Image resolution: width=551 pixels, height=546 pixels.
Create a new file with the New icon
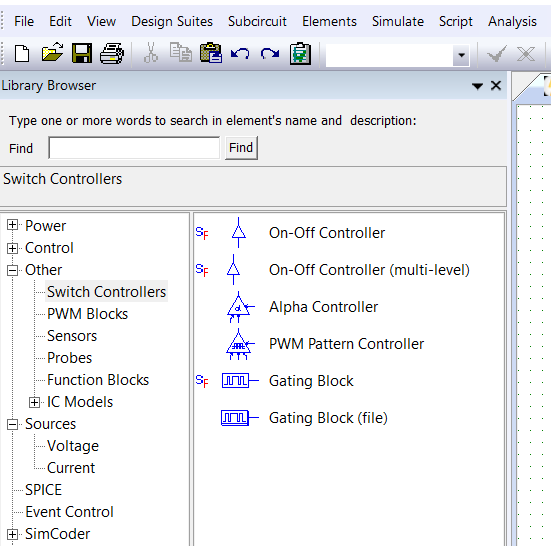22,54
